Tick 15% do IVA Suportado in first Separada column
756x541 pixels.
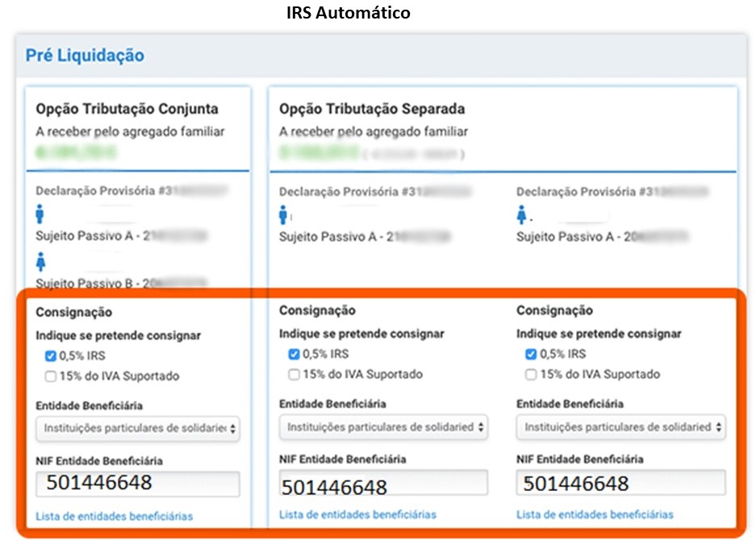coord(294,374)
